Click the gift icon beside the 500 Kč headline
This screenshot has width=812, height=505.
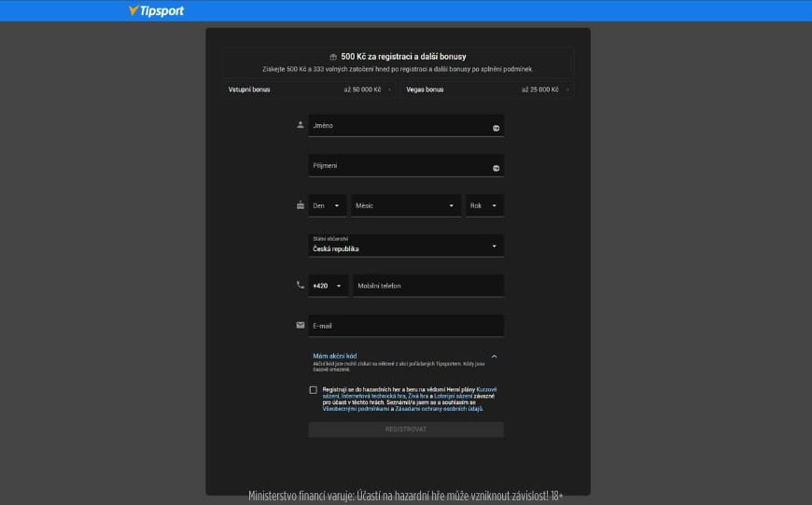(x=333, y=57)
